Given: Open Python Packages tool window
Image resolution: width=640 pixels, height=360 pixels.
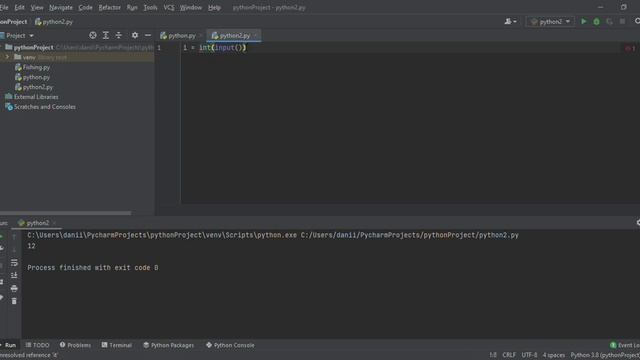Looking at the screenshot, I should pos(169,345).
